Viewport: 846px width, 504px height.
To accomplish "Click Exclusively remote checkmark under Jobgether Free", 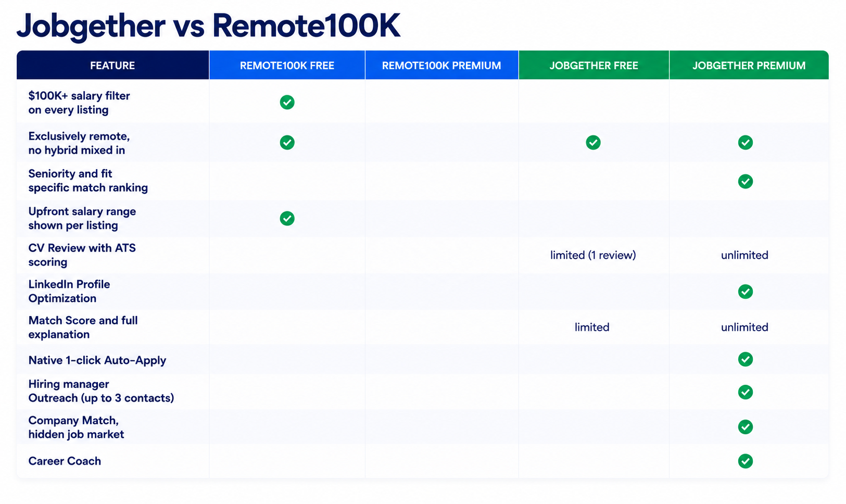I will [593, 142].
